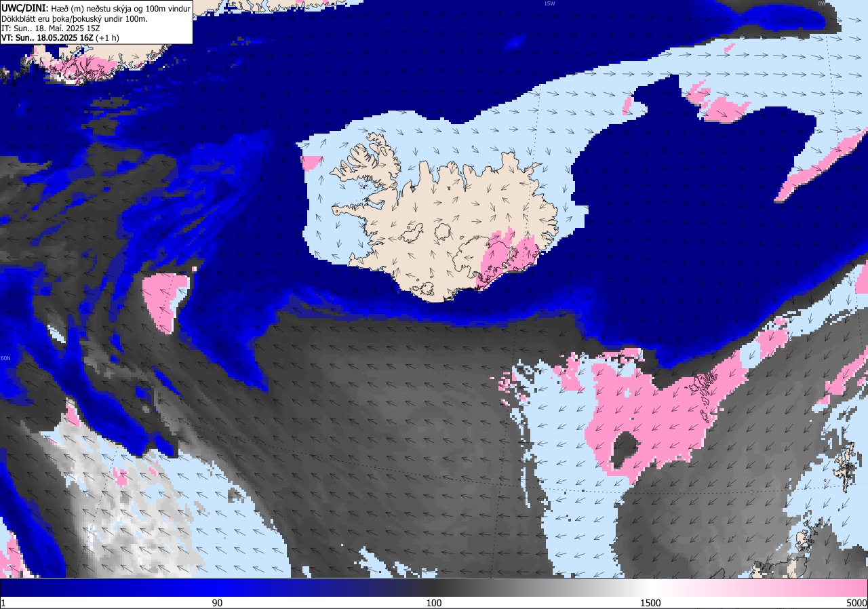Click the '90' label on the color scale

(217, 603)
